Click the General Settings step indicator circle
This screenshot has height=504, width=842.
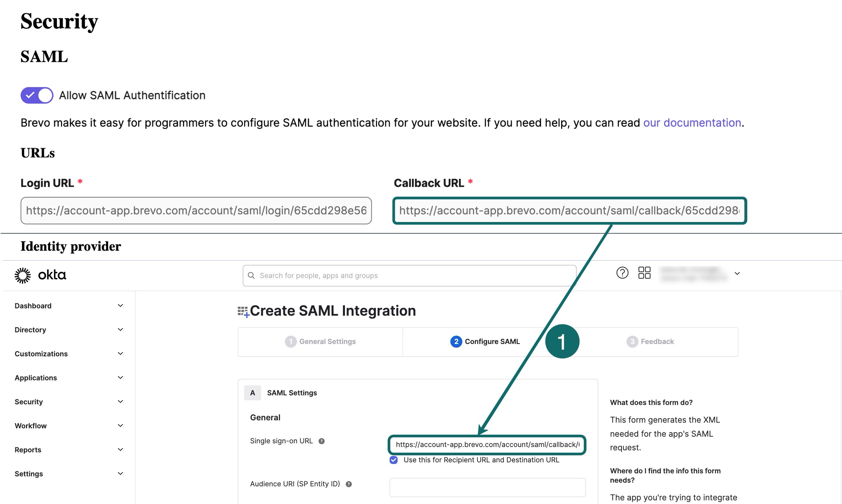291,342
